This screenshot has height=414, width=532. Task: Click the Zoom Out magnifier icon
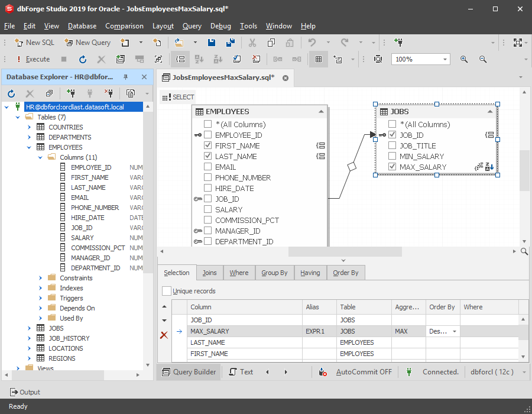[483, 59]
